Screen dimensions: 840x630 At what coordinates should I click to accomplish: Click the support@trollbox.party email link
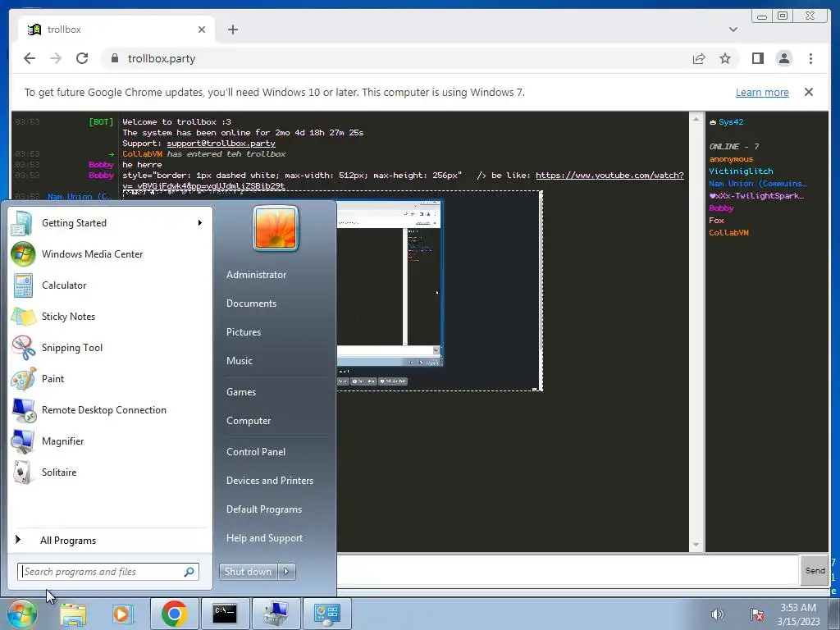[x=221, y=143]
